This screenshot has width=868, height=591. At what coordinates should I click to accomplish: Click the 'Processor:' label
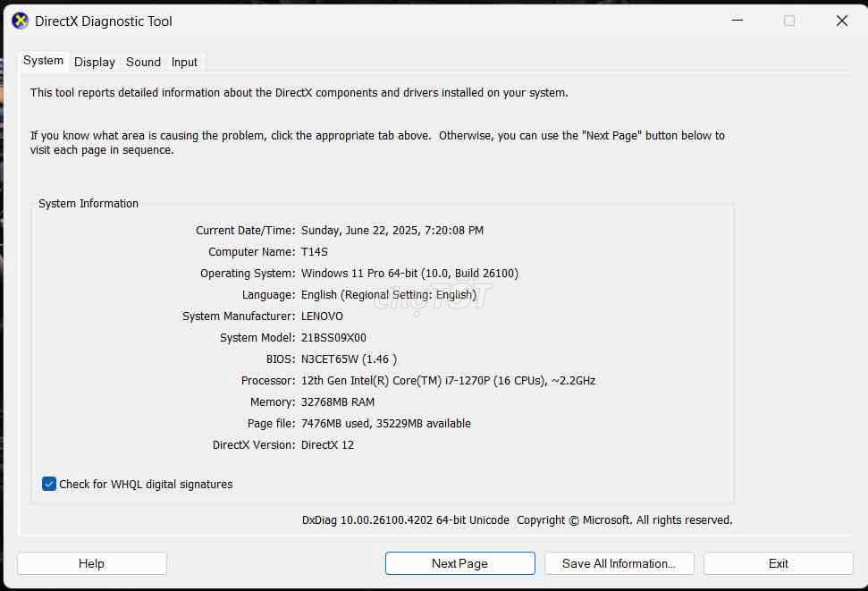(x=268, y=381)
